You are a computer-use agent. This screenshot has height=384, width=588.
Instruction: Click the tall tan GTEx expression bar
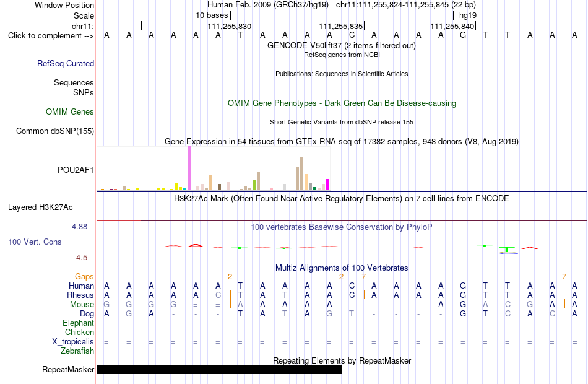click(302, 174)
